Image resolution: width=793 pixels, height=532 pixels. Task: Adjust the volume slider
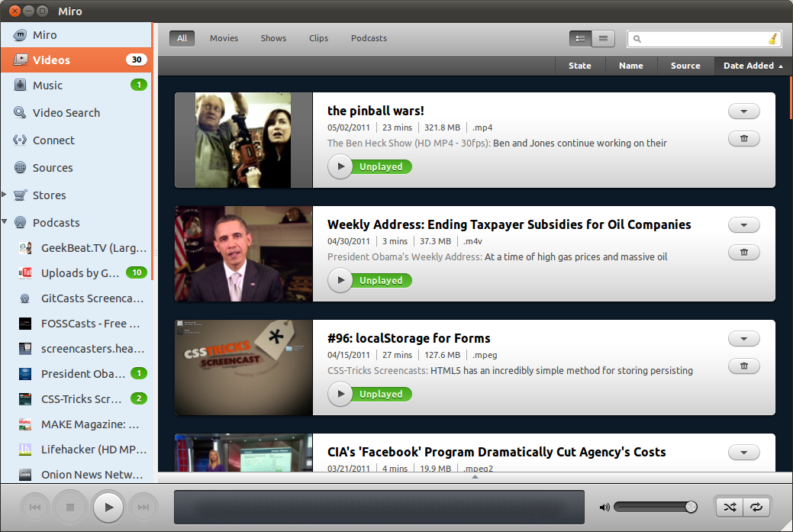click(x=656, y=507)
